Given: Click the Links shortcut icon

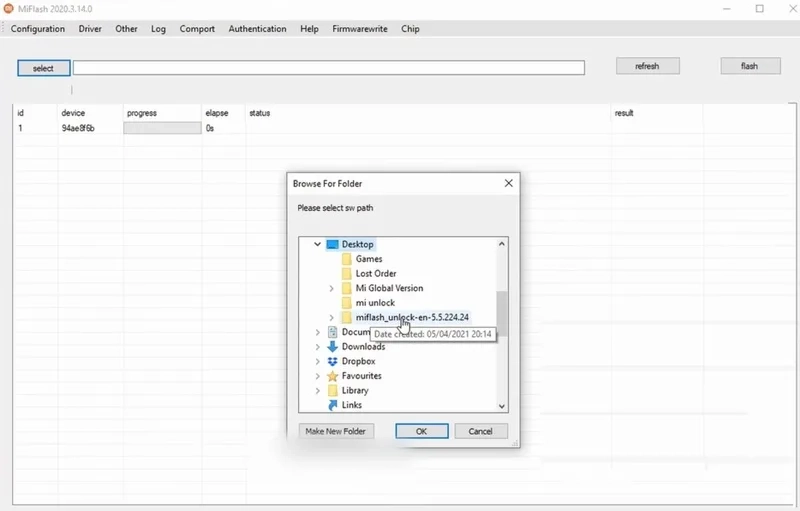Looking at the screenshot, I should tap(333, 405).
